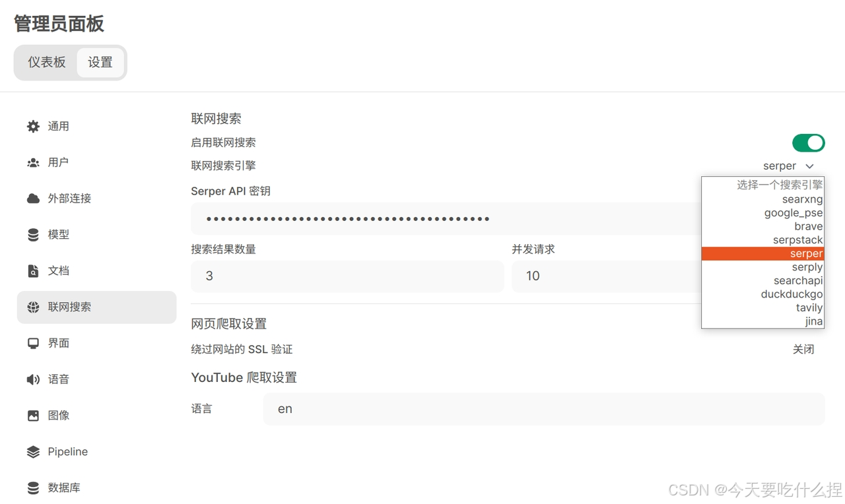Choose searchapi from the engine list
The height and width of the screenshot is (504, 845).
click(762, 280)
